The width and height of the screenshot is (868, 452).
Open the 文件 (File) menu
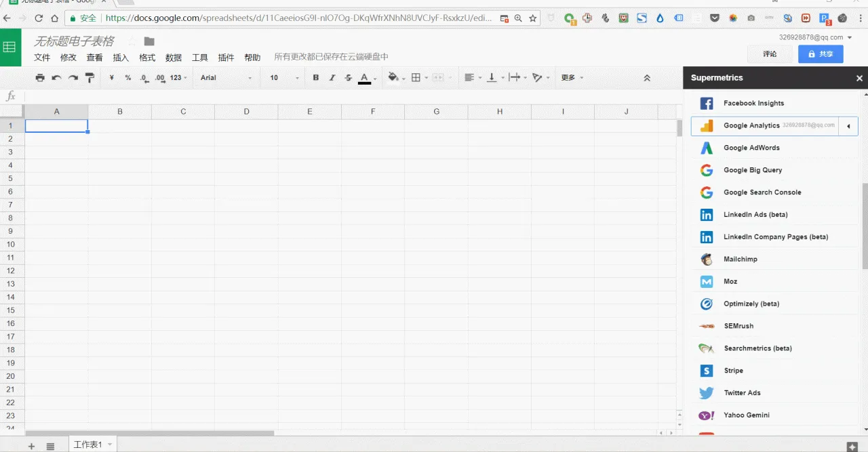42,58
